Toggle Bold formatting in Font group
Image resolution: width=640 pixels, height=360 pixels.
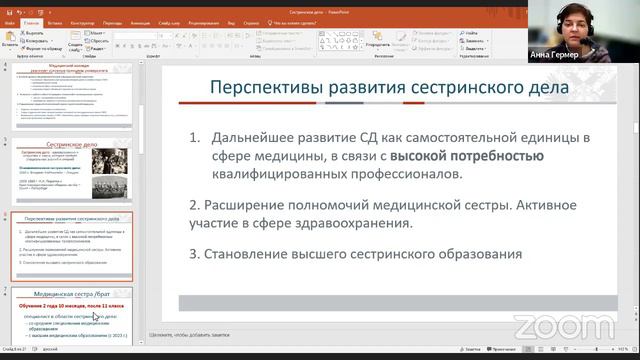[x=118, y=47]
